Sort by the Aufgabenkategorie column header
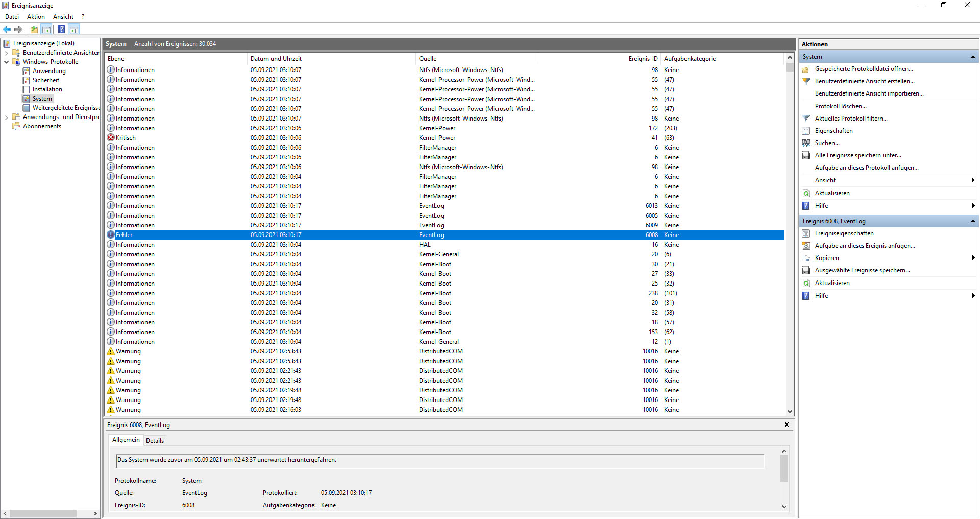This screenshot has width=980, height=519. point(722,59)
